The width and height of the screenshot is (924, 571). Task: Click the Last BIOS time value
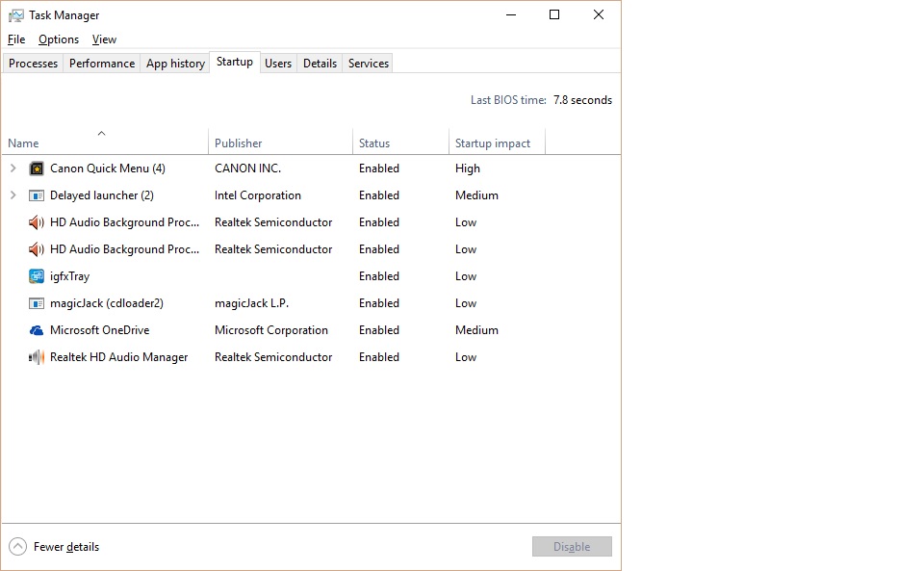click(x=582, y=100)
